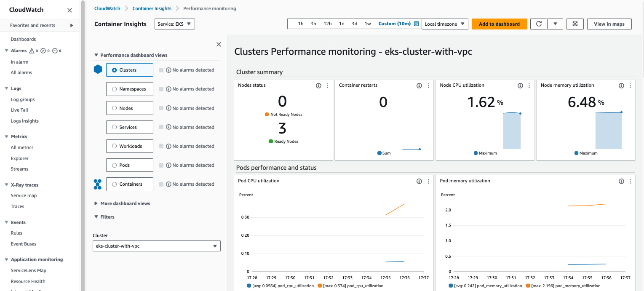
Task: Select the Workloads dashboard view
Action: coord(130,146)
